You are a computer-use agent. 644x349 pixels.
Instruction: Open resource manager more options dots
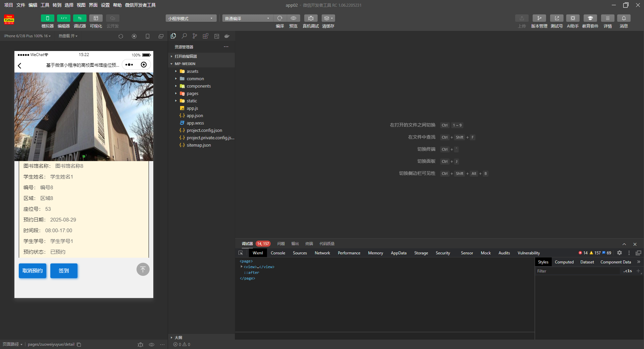(x=226, y=47)
